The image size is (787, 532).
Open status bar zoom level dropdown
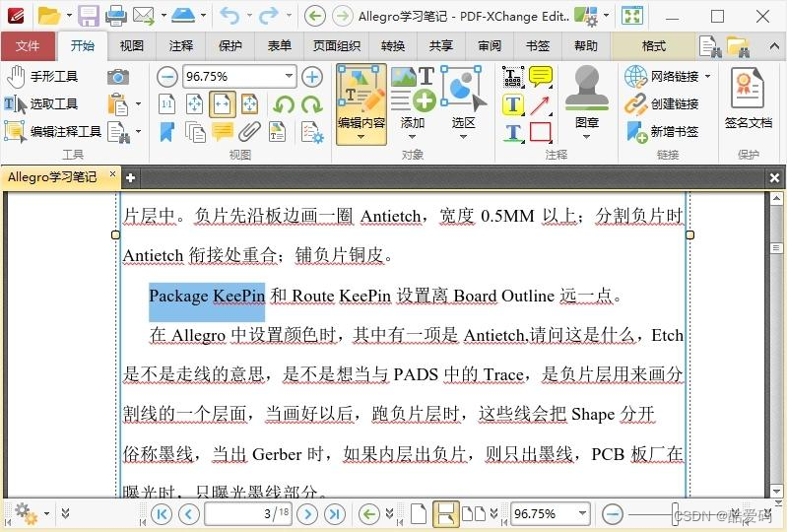click(x=582, y=513)
